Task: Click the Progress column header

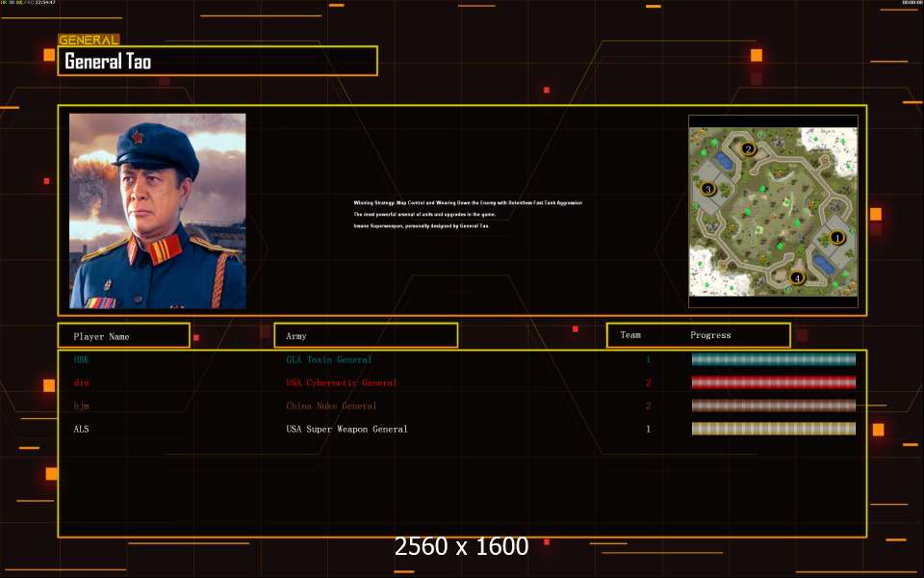Action: (x=710, y=335)
